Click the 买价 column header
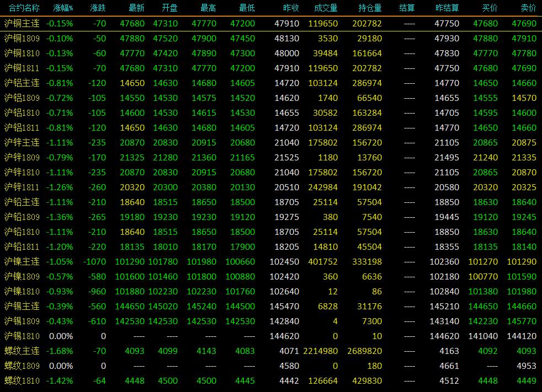This screenshot has height=392, width=542. [490, 8]
